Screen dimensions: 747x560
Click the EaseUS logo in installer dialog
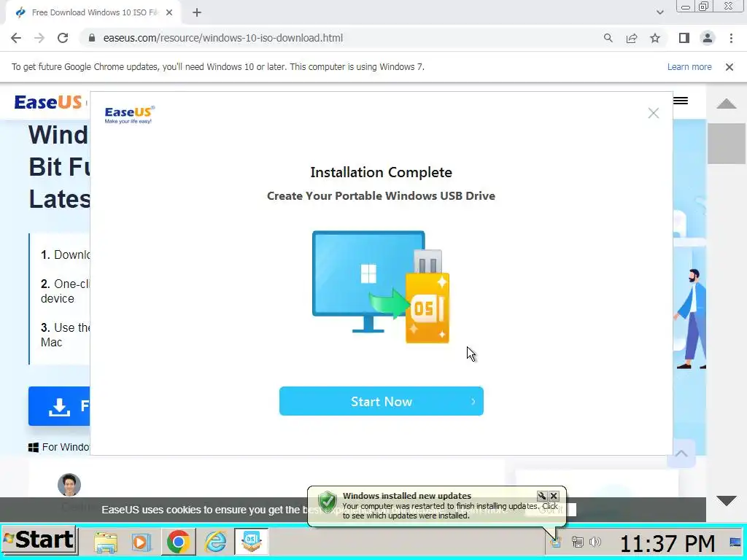click(130, 114)
